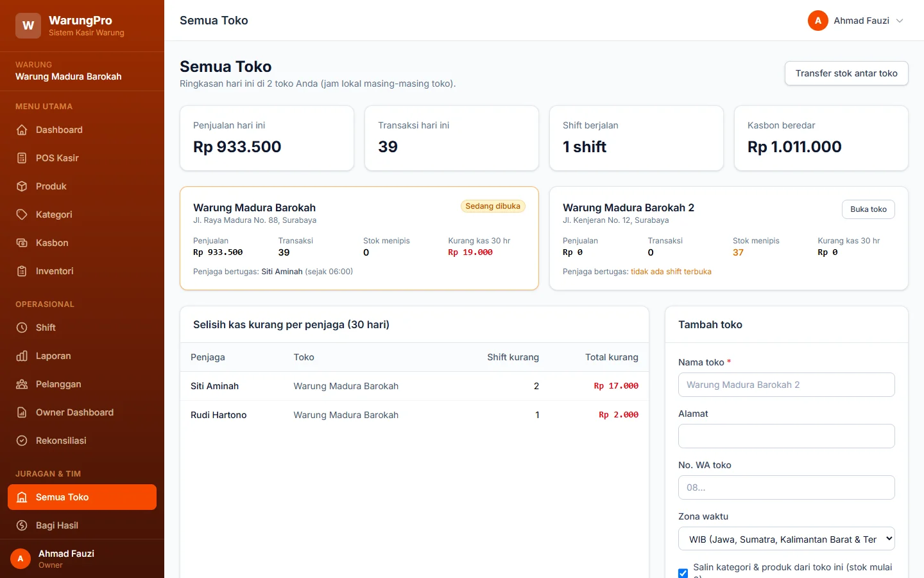Click the Transfer stok antar toko button

846,73
